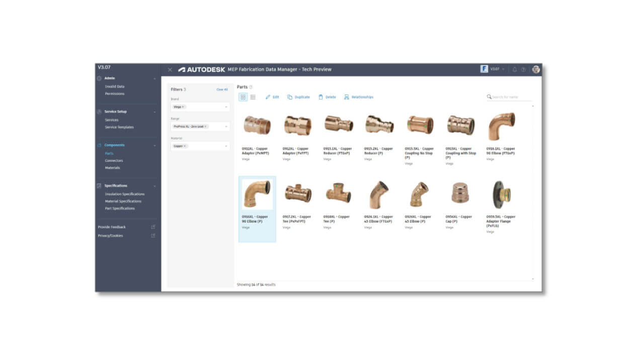Switch to grid view for parts
Screen dimensions: 644x362
point(243,97)
